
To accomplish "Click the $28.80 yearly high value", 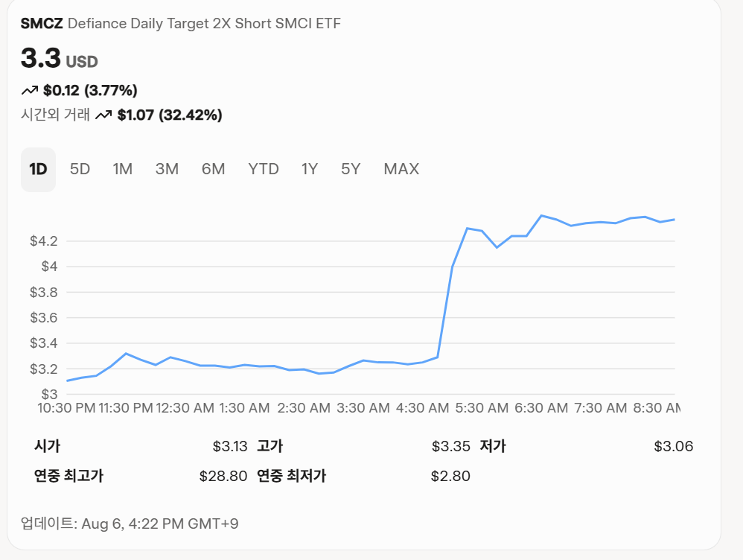I will [x=223, y=476].
